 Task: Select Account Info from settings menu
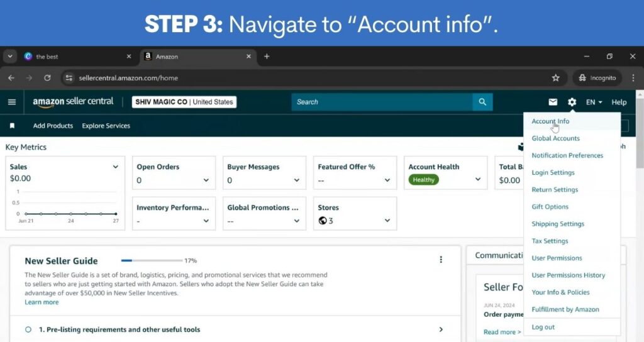[550, 121]
